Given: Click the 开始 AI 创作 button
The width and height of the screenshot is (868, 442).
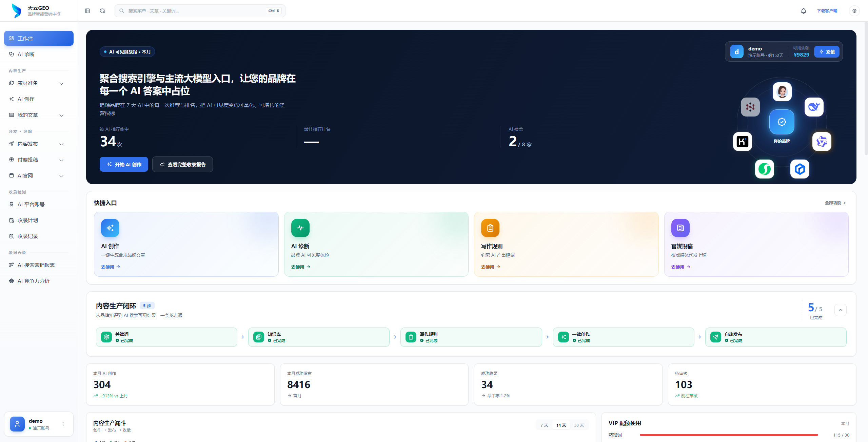Looking at the screenshot, I should pyautogui.click(x=124, y=164).
